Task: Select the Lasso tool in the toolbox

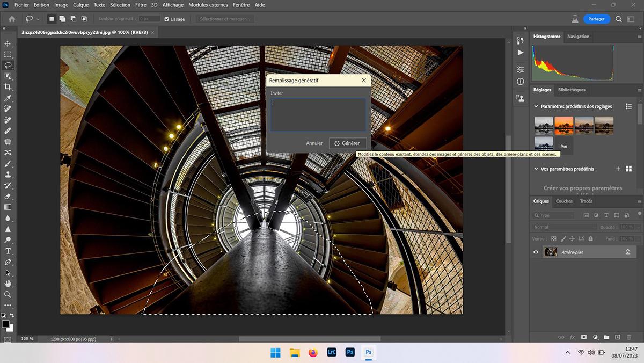Action: coord(8,65)
